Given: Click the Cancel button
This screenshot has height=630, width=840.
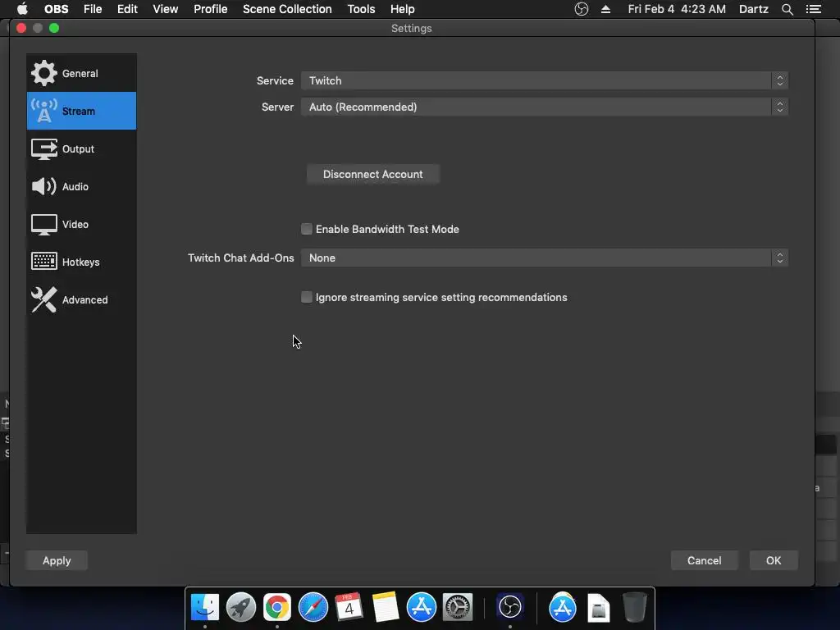Looking at the screenshot, I should click(704, 560).
